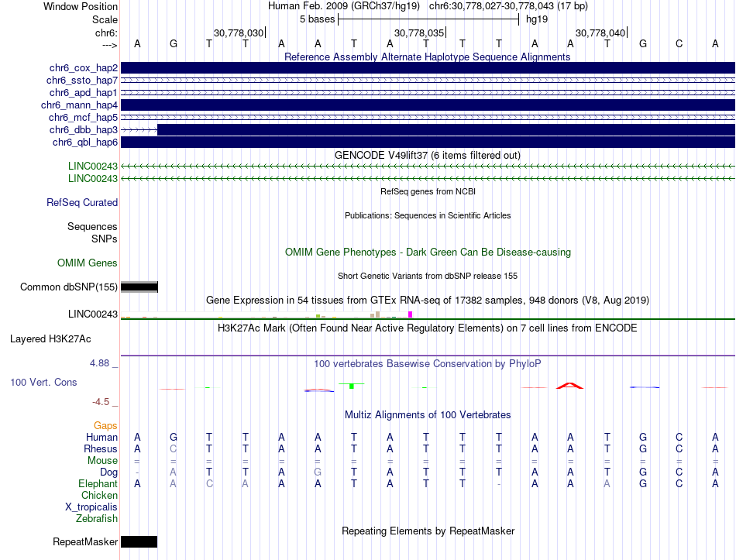736x560 pixels.
Task: Open Short Genetic Variants dbSNP 155 title
Action: (x=428, y=276)
